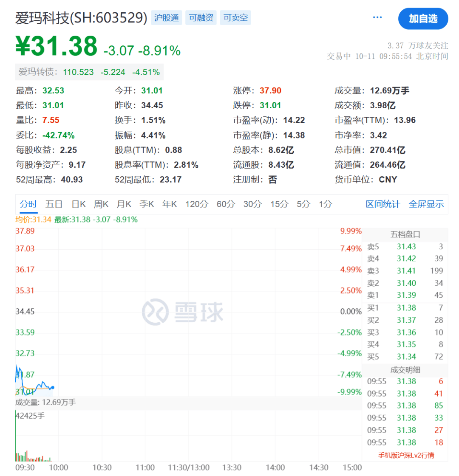Viewport: 459px width, 476px height.
Task: Click the 10:00 time axis label
Action: (58, 468)
